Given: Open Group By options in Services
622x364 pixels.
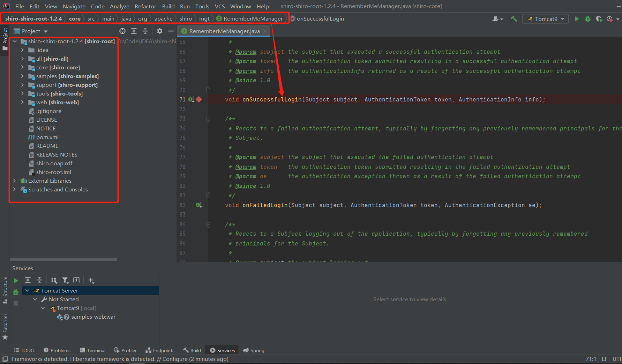Looking at the screenshot, I should (54, 280).
